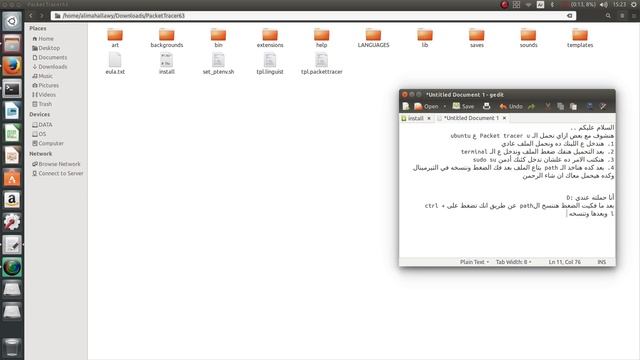Image resolution: width=640 pixels, height=360 pixels.
Task: Create a new document in gedit toolbar
Action: (406, 106)
